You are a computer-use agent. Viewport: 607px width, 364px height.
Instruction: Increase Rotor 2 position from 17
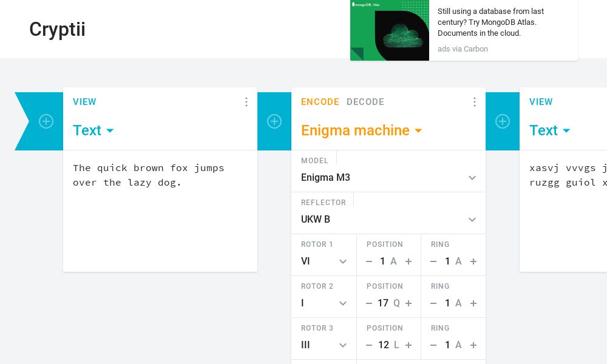pos(409,303)
